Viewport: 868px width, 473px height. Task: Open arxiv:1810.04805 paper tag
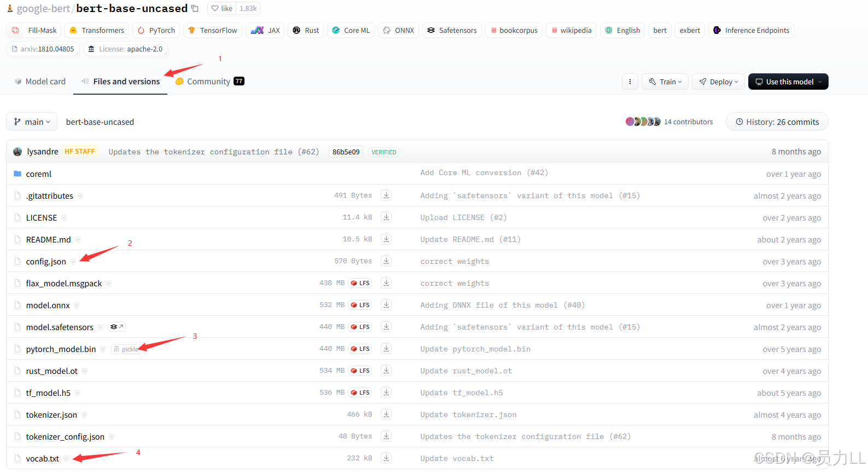tap(43, 49)
